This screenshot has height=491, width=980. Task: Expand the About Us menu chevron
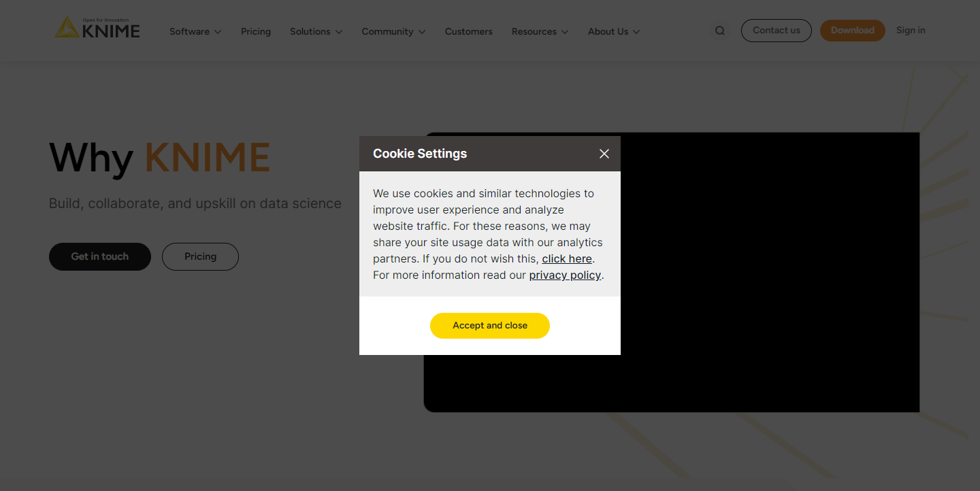pos(636,32)
